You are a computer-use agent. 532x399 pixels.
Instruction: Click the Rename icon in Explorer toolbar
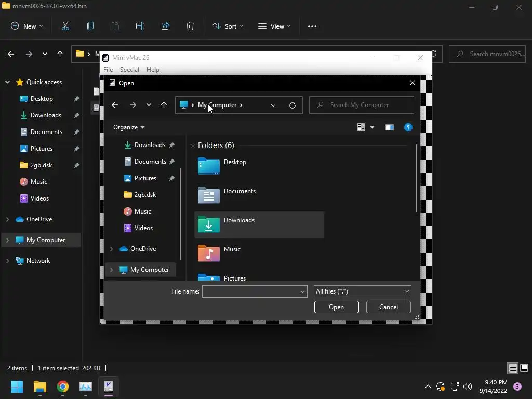tap(140, 26)
